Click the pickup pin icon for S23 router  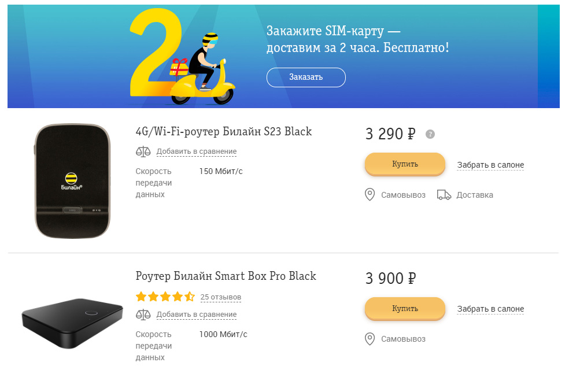click(x=370, y=195)
